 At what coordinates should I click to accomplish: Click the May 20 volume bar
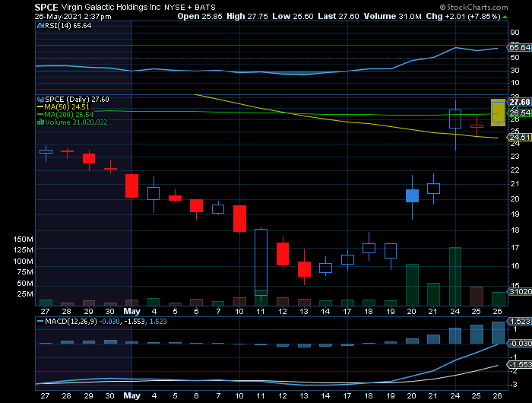(x=412, y=284)
